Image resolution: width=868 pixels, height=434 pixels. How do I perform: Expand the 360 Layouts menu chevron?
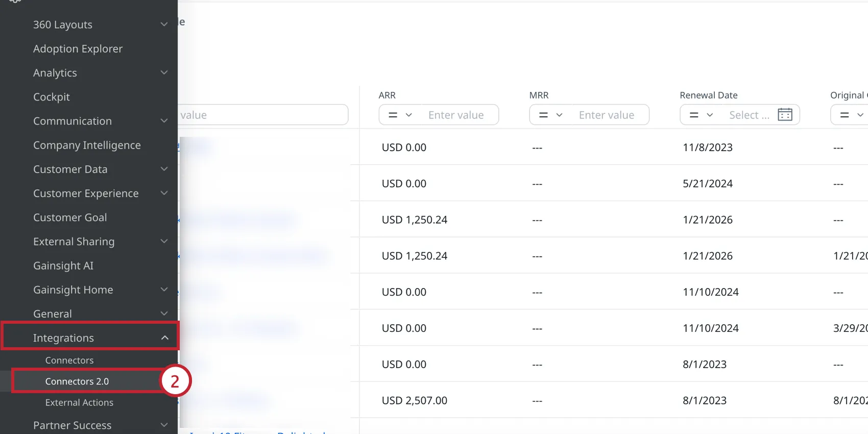click(164, 25)
